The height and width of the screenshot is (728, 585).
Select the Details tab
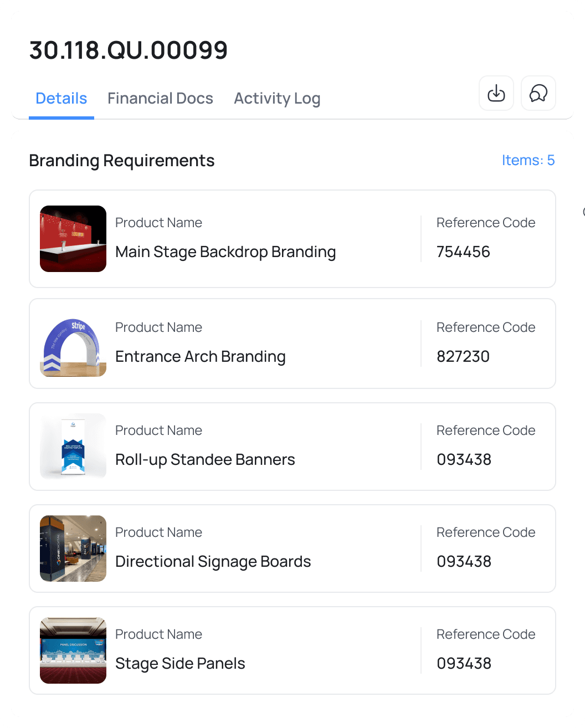click(x=61, y=98)
